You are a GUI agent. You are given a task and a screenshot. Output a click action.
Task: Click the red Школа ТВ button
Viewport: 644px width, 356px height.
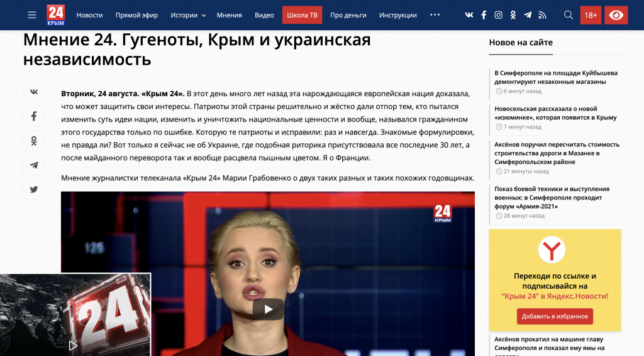point(302,15)
